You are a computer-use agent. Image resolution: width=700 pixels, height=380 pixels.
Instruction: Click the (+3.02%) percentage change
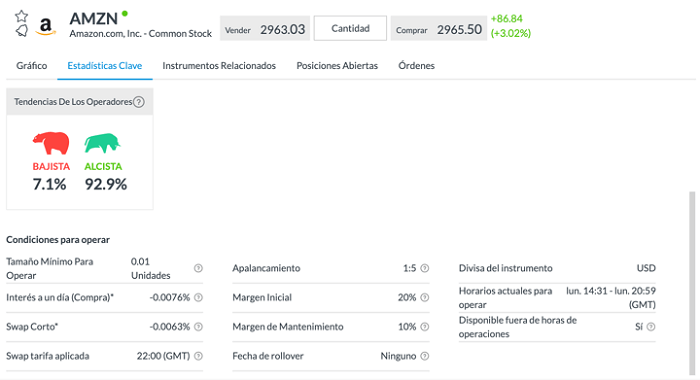[511, 33]
